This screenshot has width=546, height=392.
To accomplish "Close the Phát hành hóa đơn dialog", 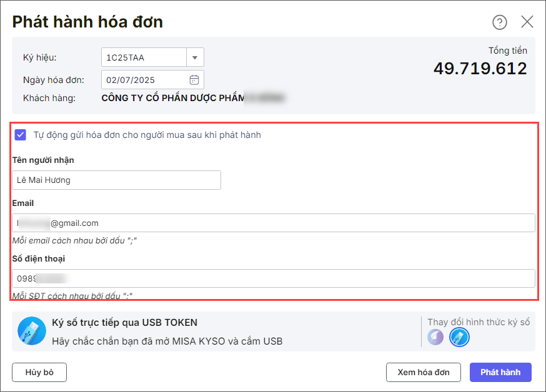I will (x=527, y=22).
